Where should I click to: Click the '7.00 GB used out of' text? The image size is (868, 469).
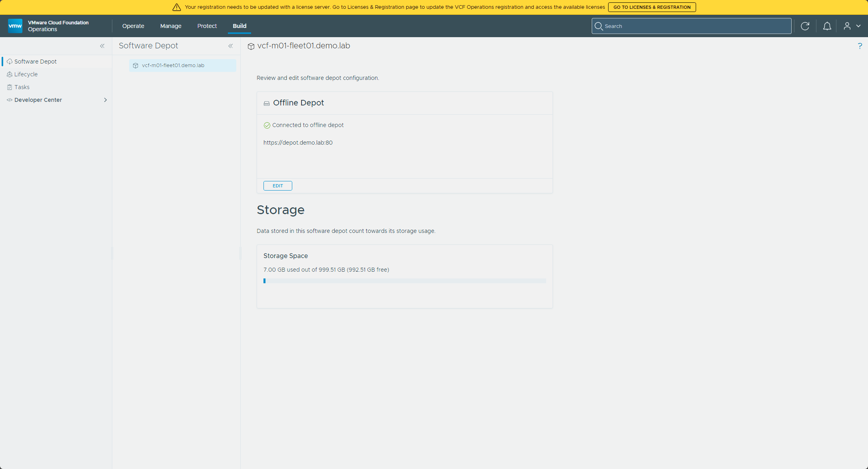(290, 270)
